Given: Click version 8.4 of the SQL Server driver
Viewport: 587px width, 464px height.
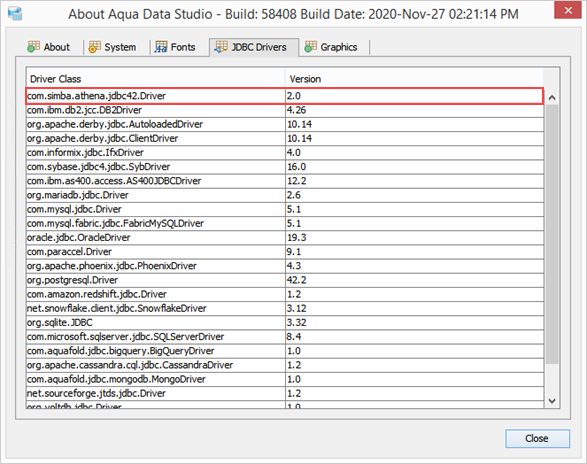Looking at the screenshot, I should point(294,337).
